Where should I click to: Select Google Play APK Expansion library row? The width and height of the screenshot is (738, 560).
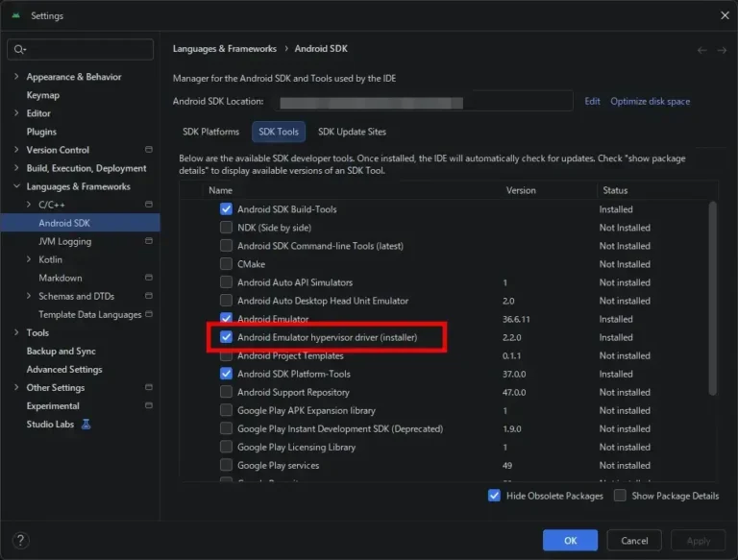(442, 410)
